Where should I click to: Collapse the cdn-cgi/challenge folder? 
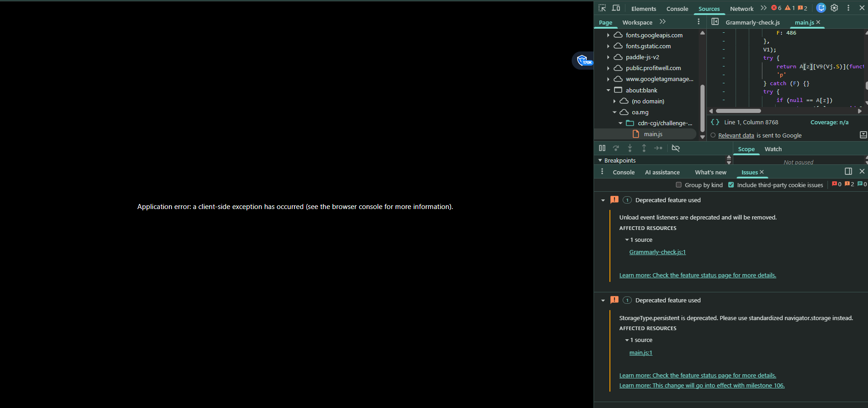[620, 123]
